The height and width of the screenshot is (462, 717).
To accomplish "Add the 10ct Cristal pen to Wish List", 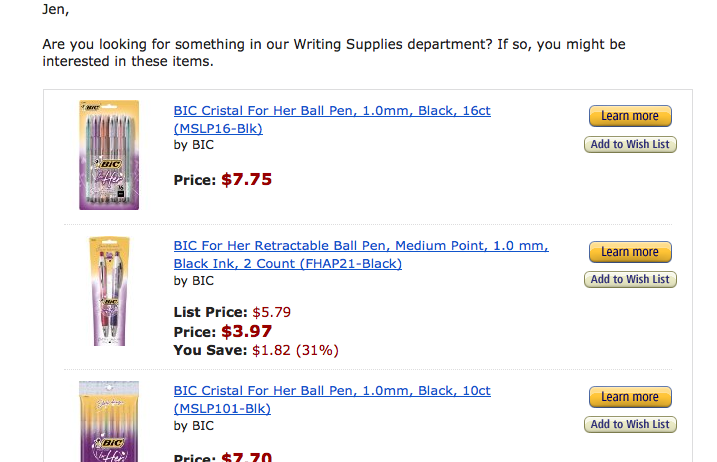I will coord(629,424).
